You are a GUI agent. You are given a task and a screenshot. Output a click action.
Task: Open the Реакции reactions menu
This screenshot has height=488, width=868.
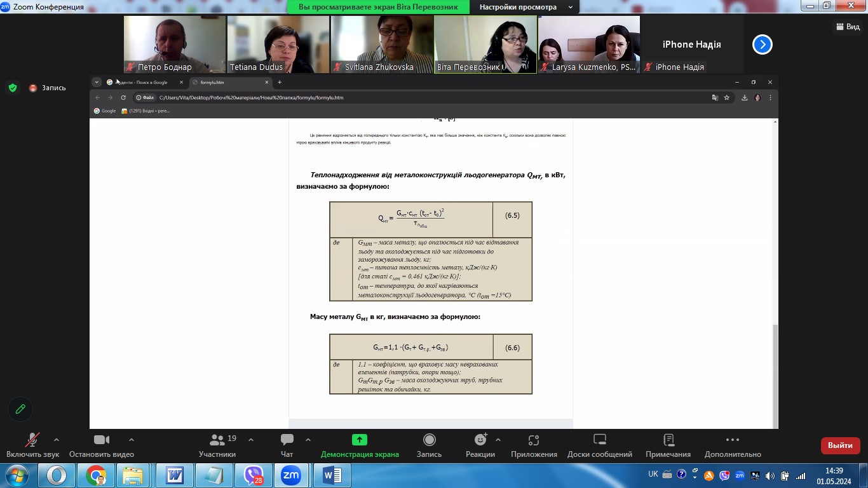pos(480,446)
